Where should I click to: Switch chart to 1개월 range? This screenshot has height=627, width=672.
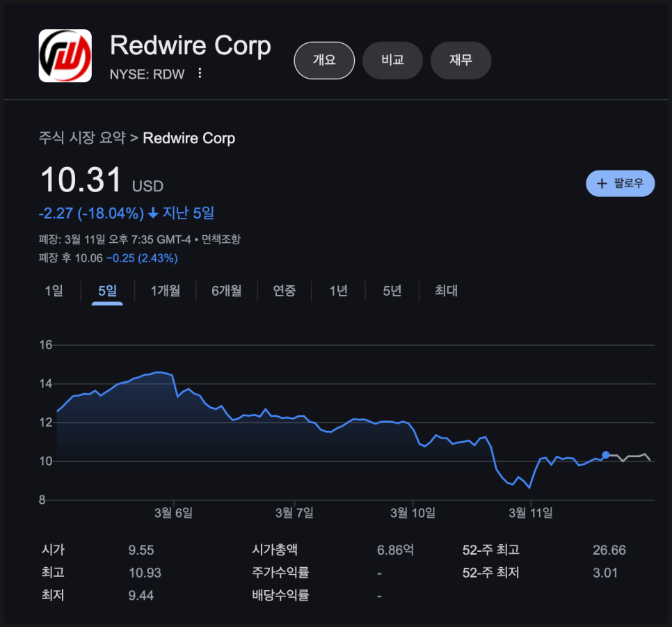pos(166,291)
